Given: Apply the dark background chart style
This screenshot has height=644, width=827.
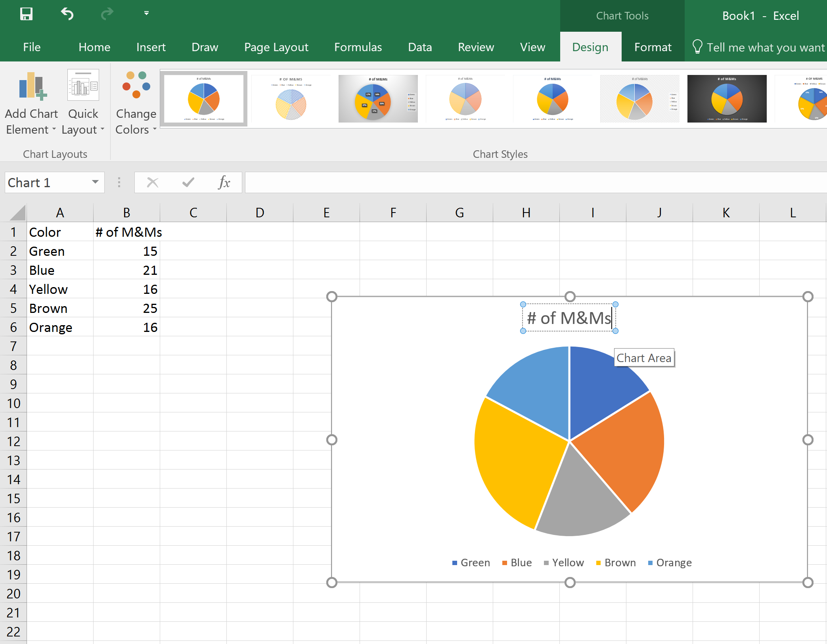Looking at the screenshot, I should 727,99.
